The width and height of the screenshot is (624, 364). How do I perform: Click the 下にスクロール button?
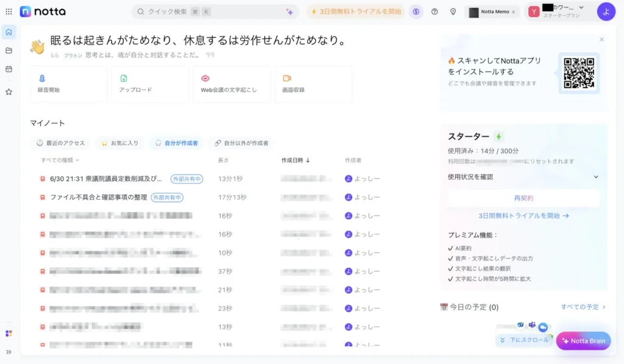coord(525,340)
